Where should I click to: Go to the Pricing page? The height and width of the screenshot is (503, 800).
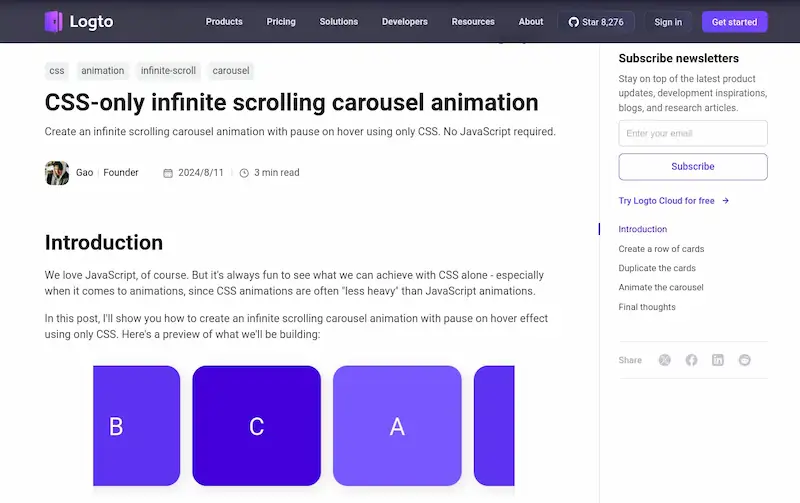tap(281, 21)
